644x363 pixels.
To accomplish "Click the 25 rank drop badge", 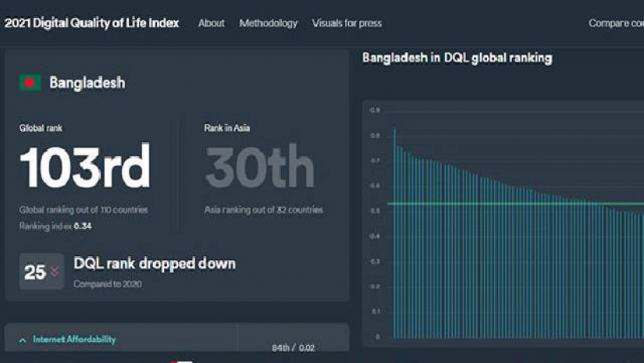I will point(41,272).
